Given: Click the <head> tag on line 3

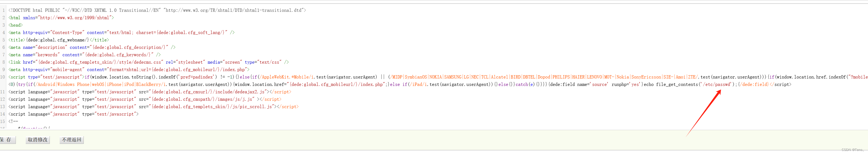Looking at the screenshot, I should [x=16, y=25].
